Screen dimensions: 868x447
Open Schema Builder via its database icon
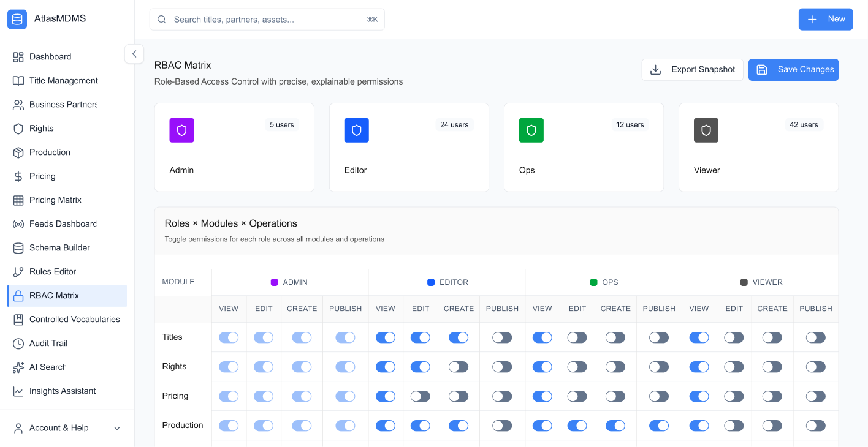[19, 247]
